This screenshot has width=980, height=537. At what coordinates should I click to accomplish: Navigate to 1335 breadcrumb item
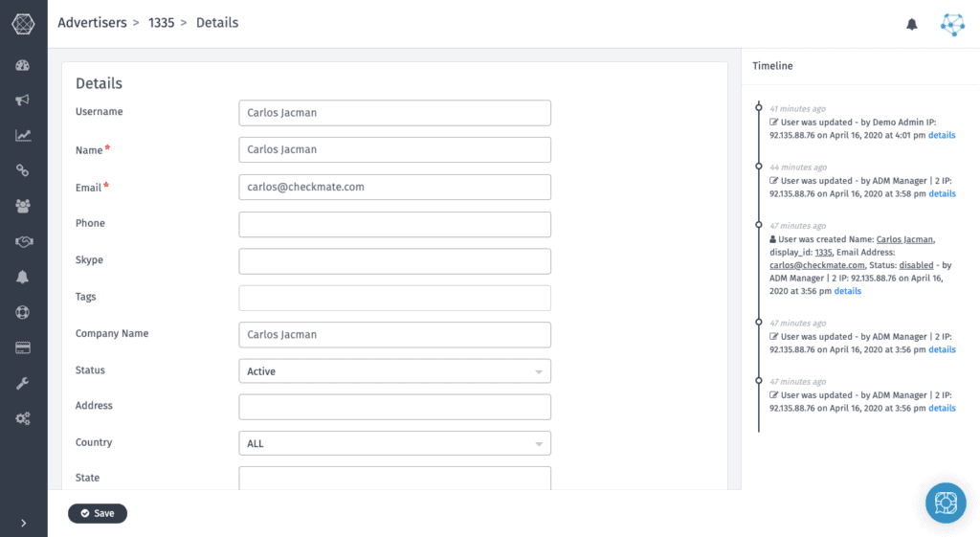coord(161,23)
